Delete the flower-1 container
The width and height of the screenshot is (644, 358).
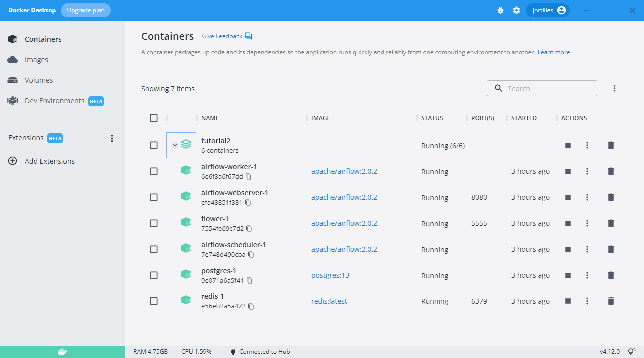click(611, 223)
